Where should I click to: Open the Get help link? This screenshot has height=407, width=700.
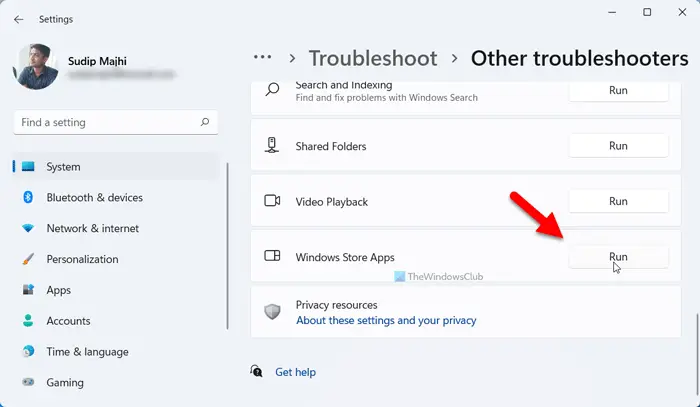(296, 372)
